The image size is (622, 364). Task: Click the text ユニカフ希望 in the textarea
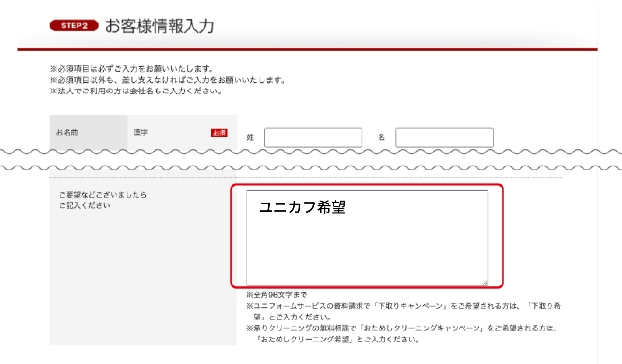coord(303,207)
